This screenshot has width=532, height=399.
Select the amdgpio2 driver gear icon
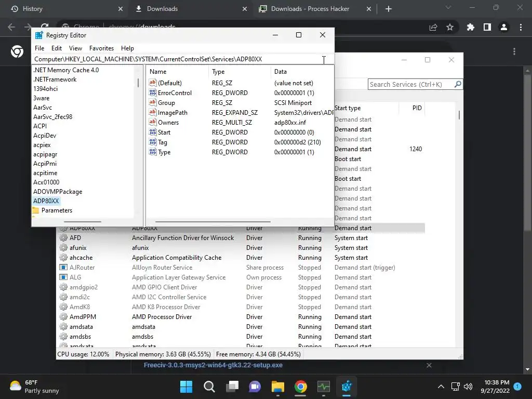[x=63, y=287]
